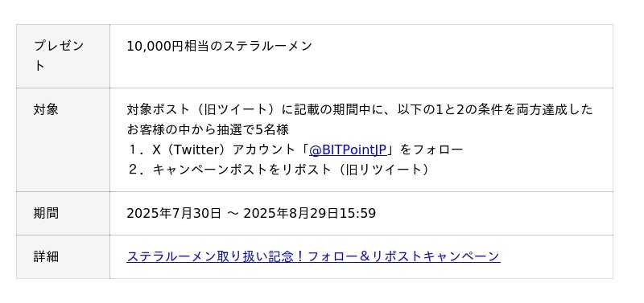Click the 以下の1と2の条件を両方達成した phrase

click(x=495, y=109)
